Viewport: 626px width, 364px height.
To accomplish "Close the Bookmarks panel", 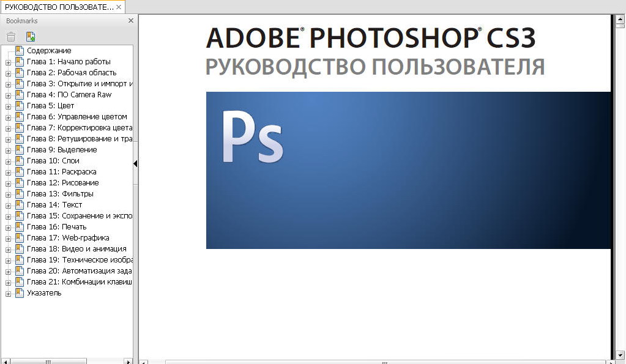I will point(130,20).
